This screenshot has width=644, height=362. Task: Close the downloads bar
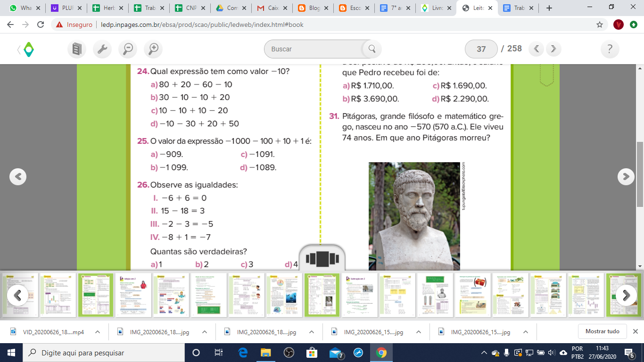point(636,331)
